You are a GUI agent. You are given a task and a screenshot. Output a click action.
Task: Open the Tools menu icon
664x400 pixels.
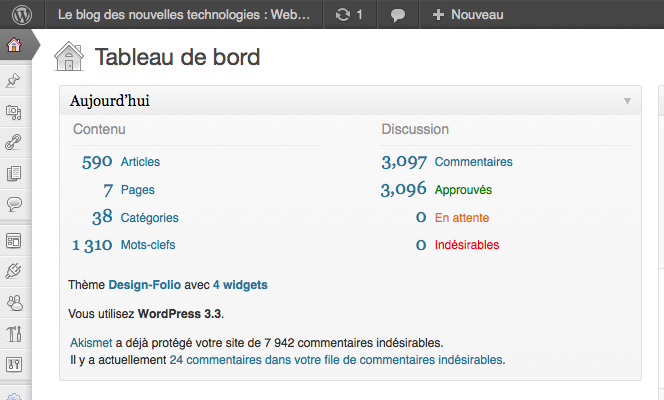pyautogui.click(x=14, y=333)
